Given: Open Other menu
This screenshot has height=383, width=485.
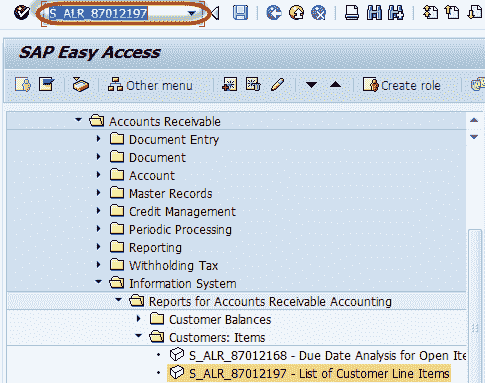Looking at the screenshot, I should tap(150, 85).
